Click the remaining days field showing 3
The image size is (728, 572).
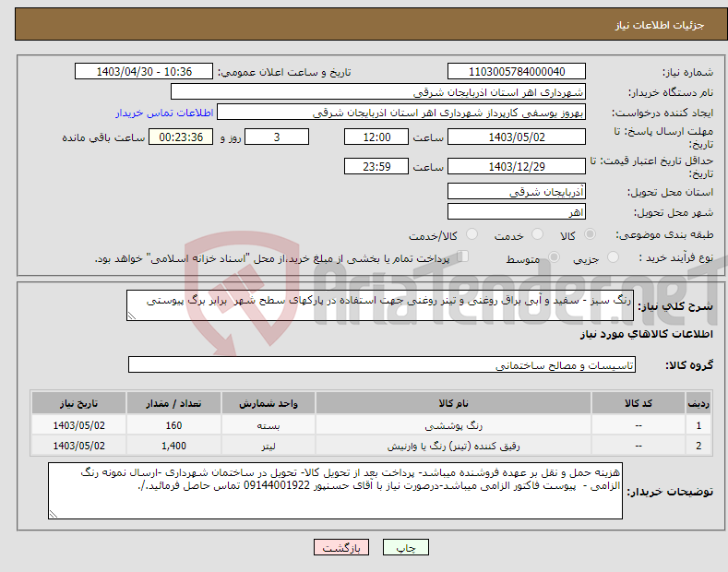(277, 137)
